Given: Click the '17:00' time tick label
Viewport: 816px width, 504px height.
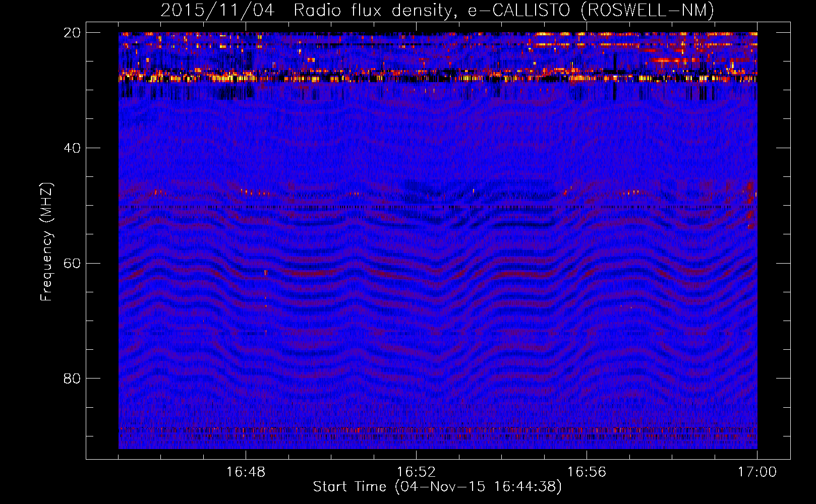Looking at the screenshot, I should [x=757, y=472].
